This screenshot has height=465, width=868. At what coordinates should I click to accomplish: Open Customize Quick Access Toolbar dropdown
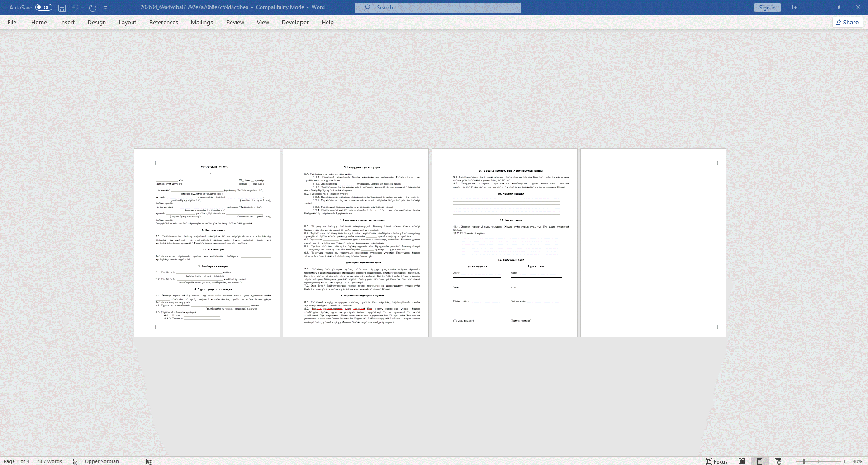106,8
